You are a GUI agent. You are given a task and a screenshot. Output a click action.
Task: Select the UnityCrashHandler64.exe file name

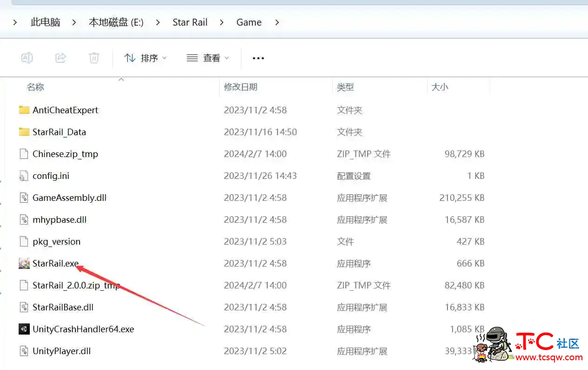coord(83,329)
